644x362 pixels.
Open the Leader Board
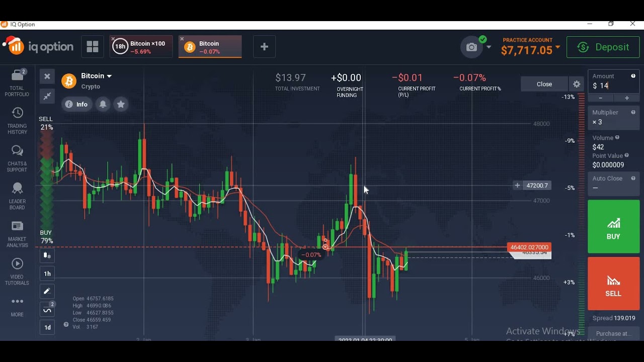coord(17,197)
